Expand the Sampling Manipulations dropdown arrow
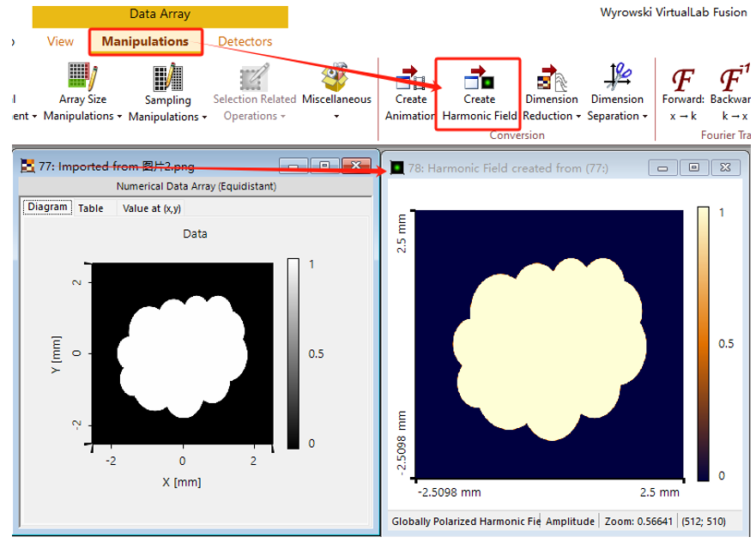 click(204, 117)
